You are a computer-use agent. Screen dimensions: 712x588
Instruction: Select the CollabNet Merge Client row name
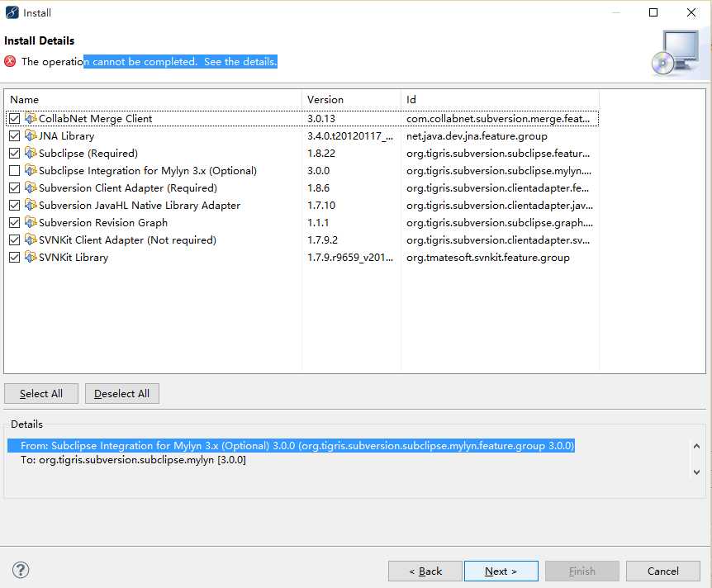(95, 118)
